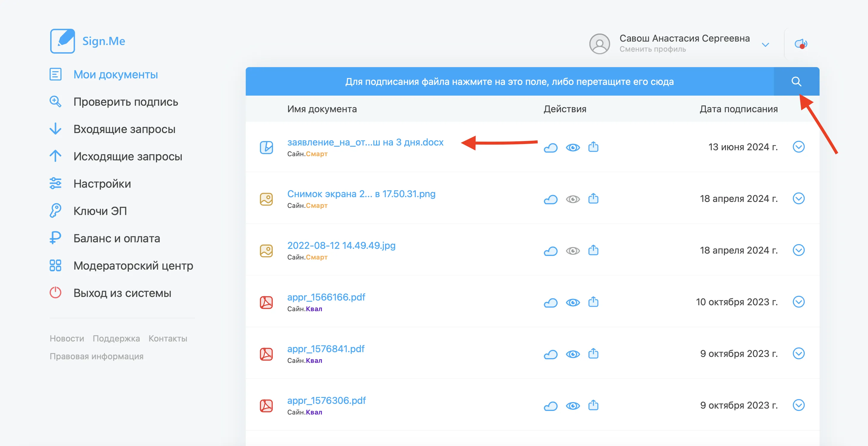Open Баланс и оплата
The width and height of the screenshot is (868, 446).
click(116, 238)
